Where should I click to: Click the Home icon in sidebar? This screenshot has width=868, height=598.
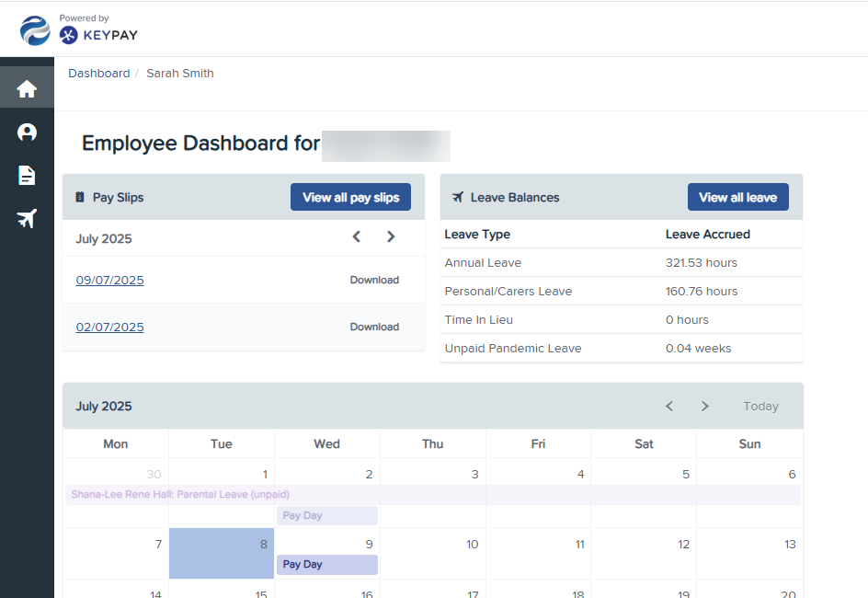pos(27,88)
